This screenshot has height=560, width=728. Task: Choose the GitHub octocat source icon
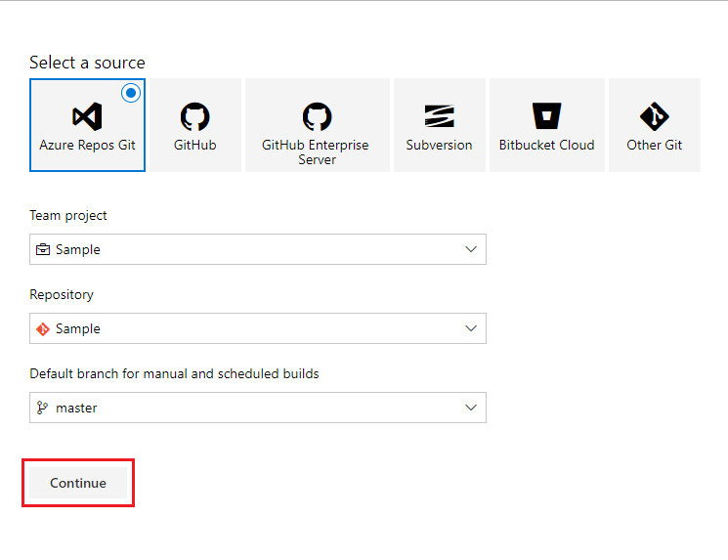pyautogui.click(x=195, y=116)
